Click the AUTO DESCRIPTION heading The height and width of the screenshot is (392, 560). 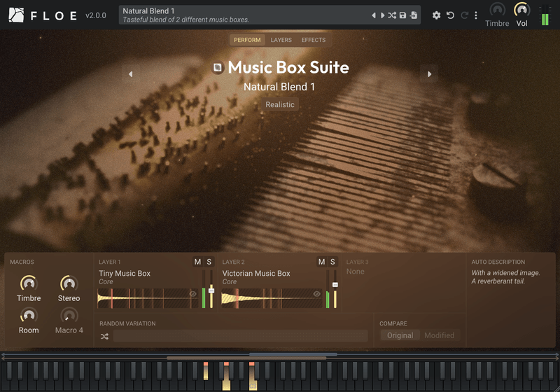[498, 262]
